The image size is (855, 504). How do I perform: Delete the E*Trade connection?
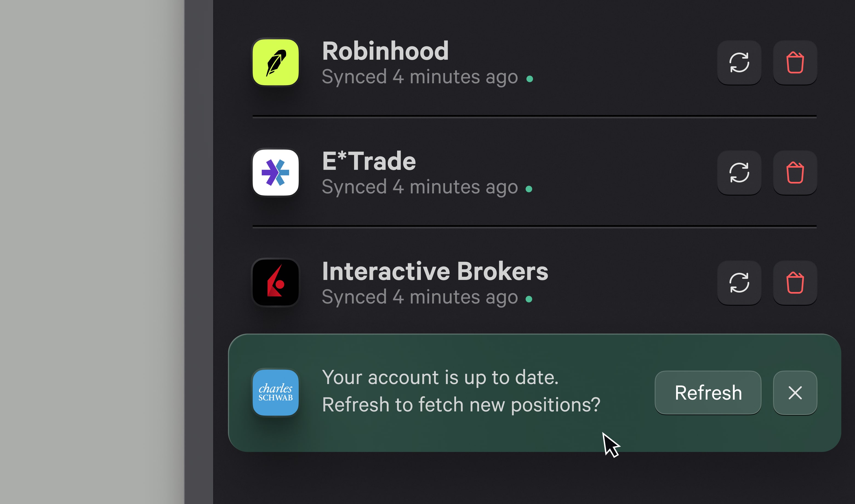pyautogui.click(x=795, y=173)
